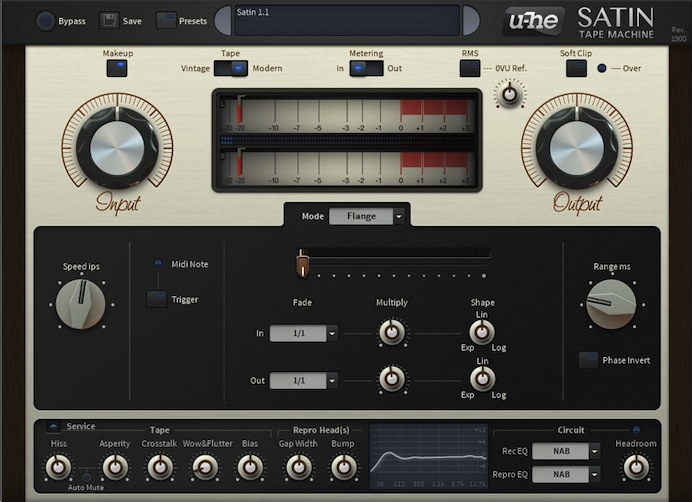Image resolution: width=692 pixels, height=502 pixels.
Task: Open the Mode Flange dropdown arrow
Action: point(399,216)
